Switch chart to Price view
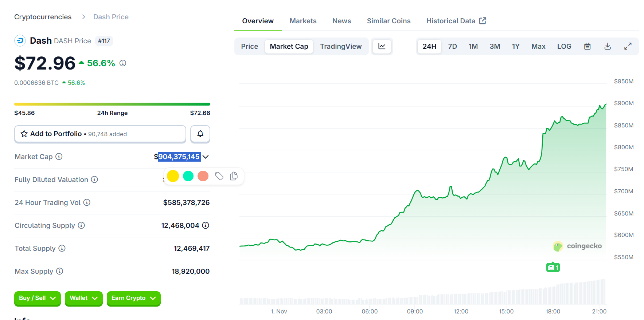644x320 pixels. point(249,47)
